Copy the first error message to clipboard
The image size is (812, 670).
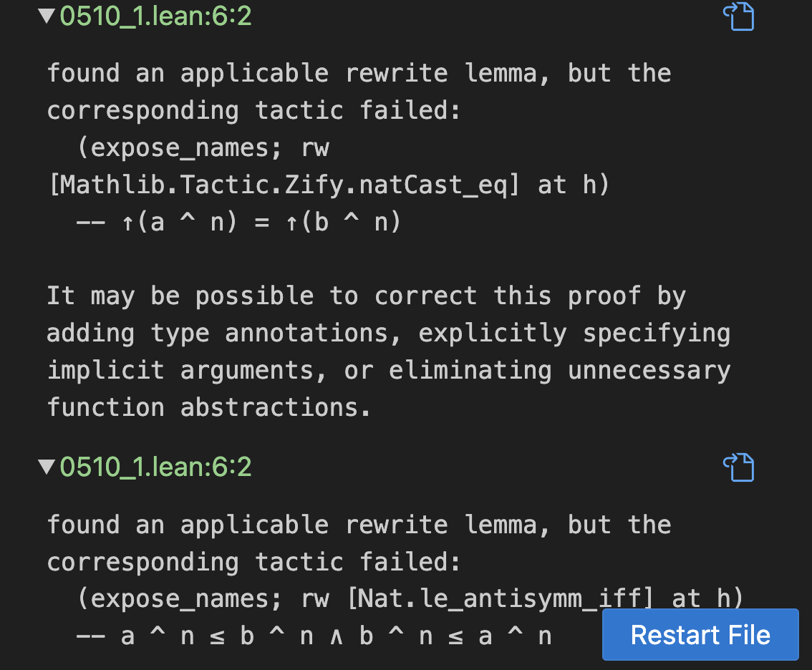coord(740,16)
